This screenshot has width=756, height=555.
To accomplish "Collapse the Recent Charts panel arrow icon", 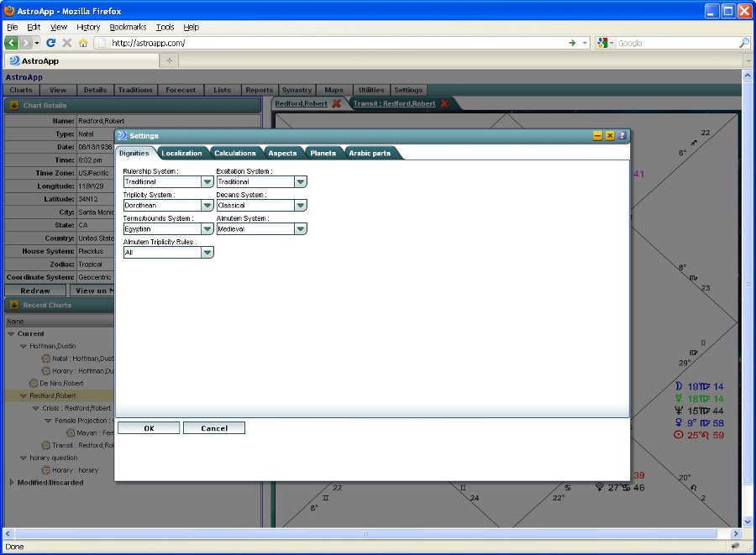I will 14,306.
